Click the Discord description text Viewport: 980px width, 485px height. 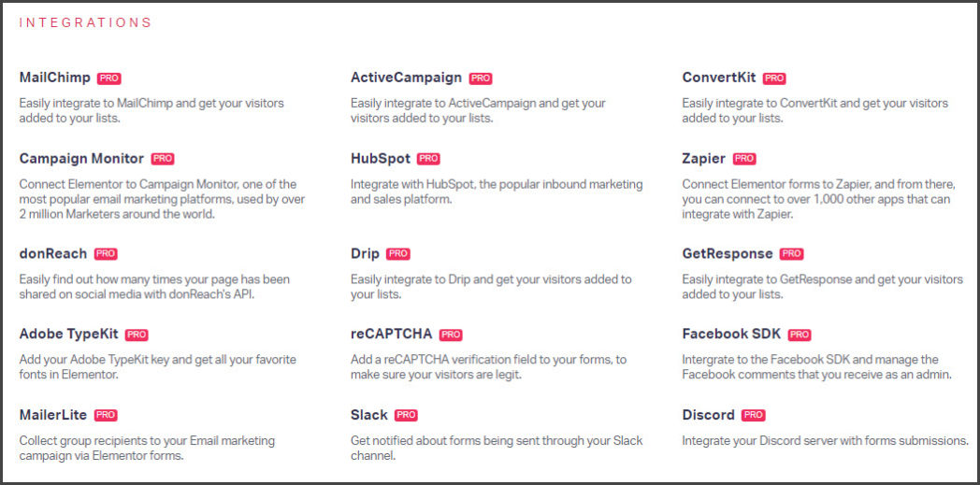(x=825, y=441)
